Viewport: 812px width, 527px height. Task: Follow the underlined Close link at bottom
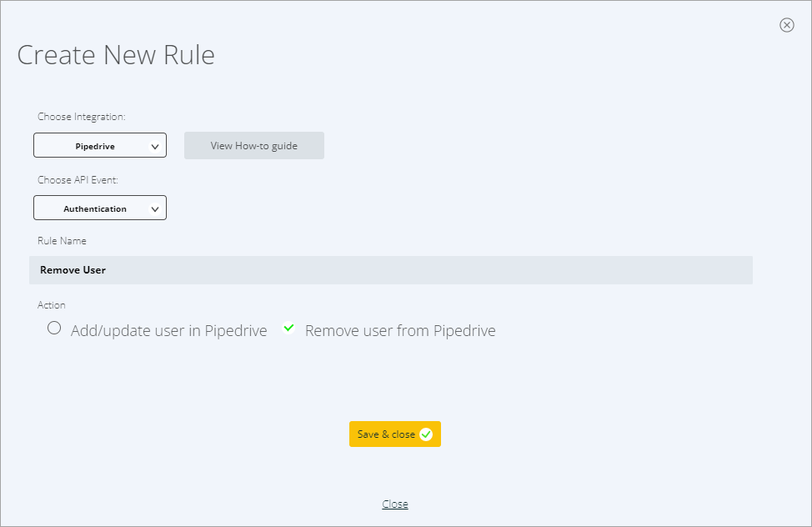[x=395, y=504]
